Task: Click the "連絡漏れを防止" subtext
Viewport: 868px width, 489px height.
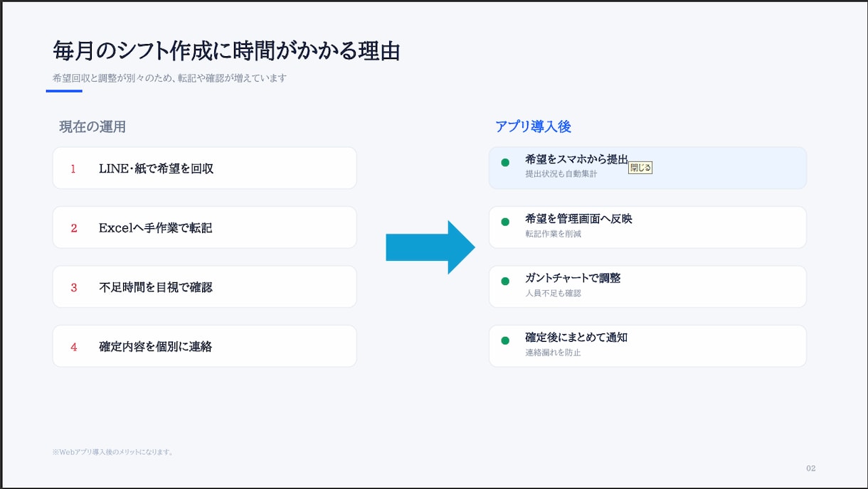Action: coord(553,353)
